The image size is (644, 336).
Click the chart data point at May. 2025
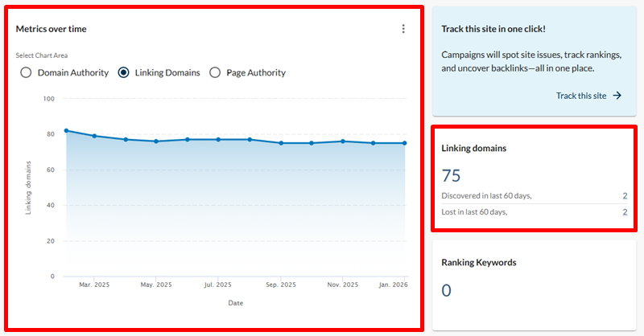pos(156,141)
